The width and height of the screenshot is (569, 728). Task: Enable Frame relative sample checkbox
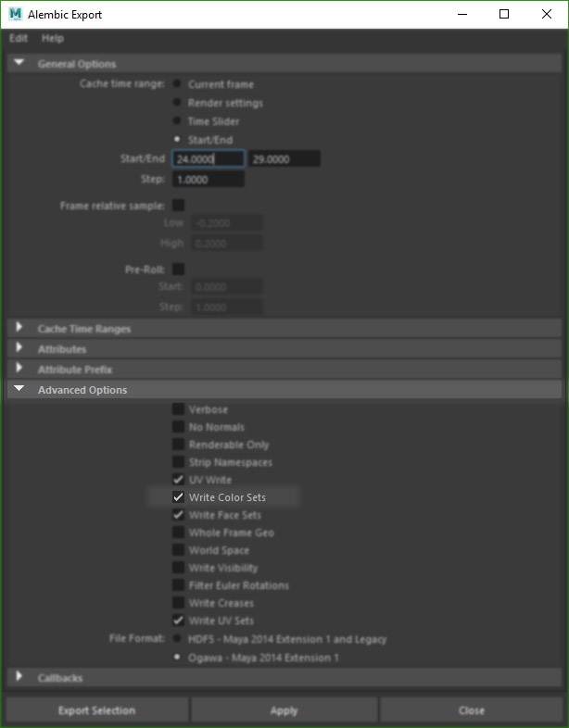click(x=178, y=206)
